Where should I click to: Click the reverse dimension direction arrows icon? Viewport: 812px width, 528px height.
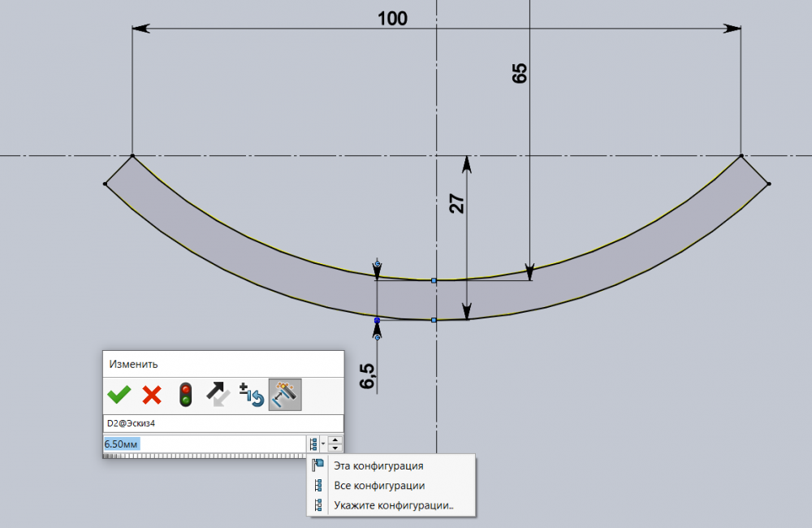coord(218,395)
